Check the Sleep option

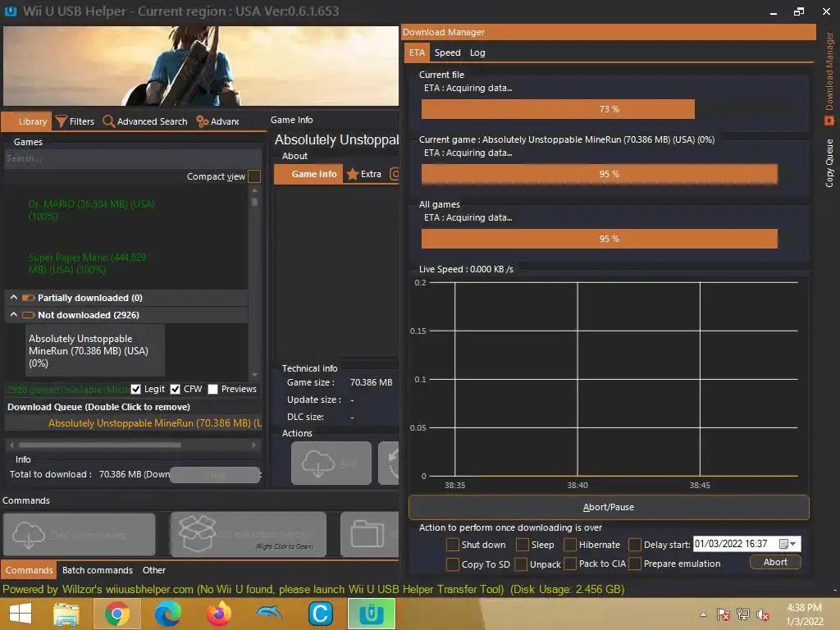523,545
